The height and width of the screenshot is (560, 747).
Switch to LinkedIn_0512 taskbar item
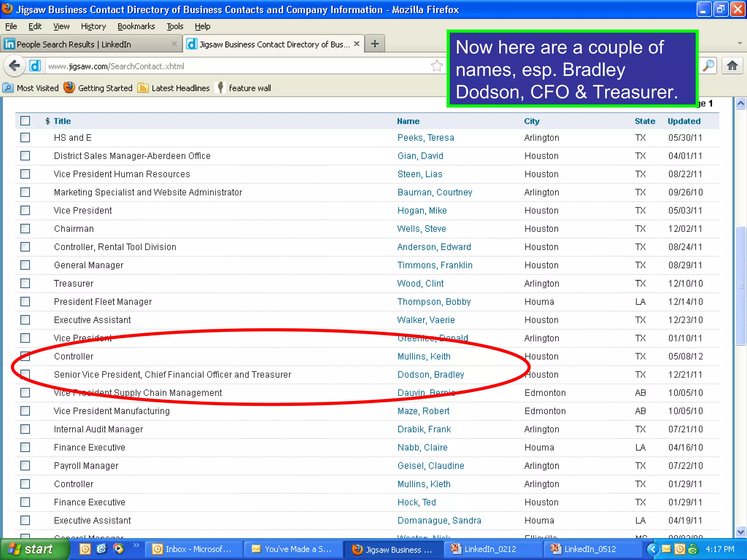pyautogui.click(x=592, y=549)
